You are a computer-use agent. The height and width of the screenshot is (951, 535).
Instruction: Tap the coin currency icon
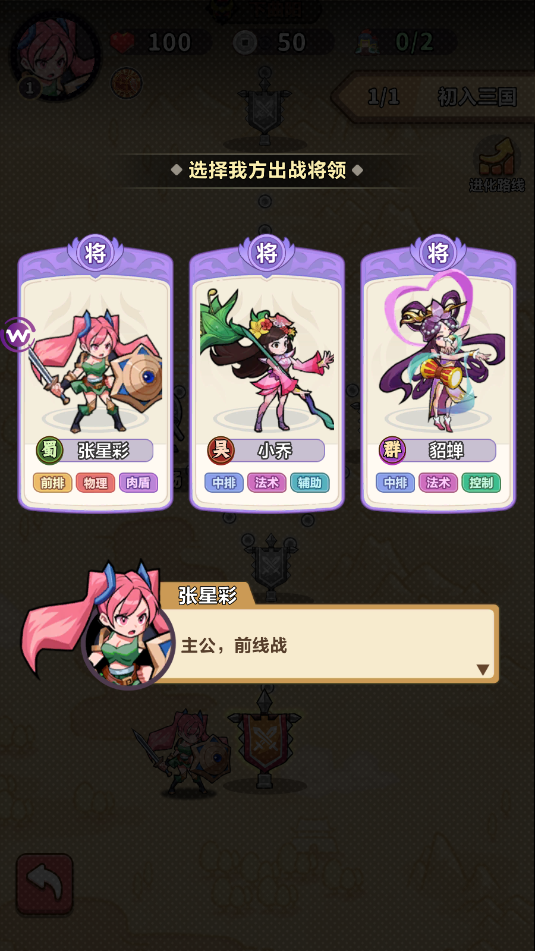245,42
